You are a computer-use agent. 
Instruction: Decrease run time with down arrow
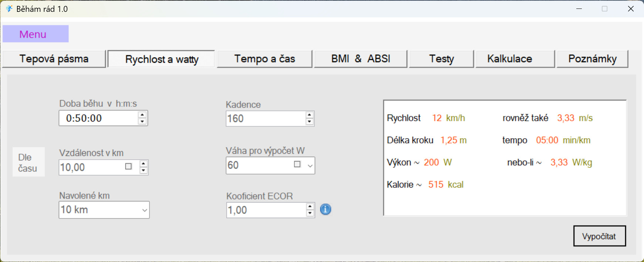tap(142, 122)
